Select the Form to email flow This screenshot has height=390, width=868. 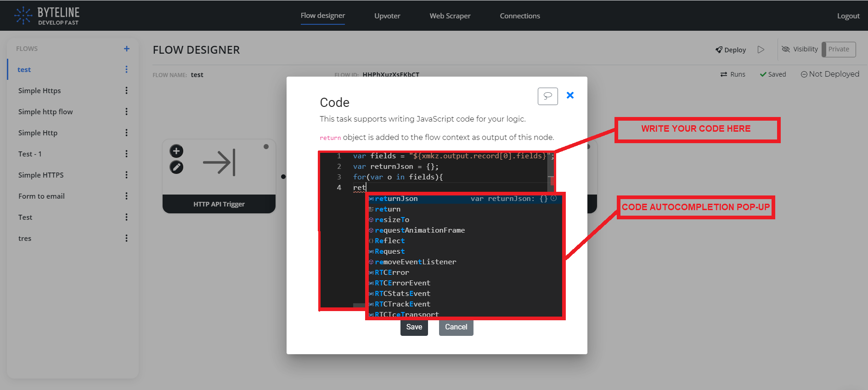41,196
